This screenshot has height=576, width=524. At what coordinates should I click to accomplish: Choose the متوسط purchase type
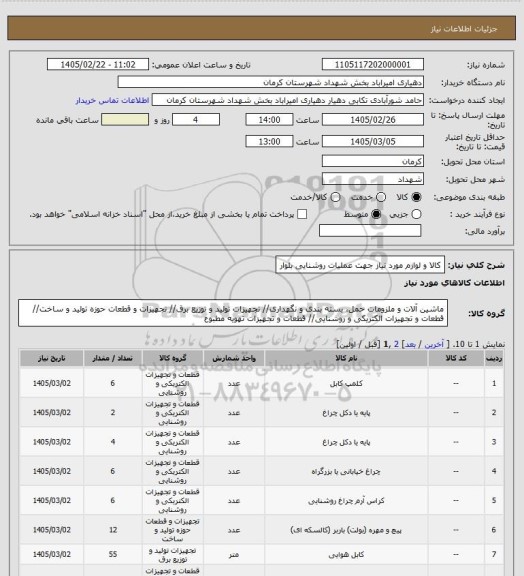376,214
